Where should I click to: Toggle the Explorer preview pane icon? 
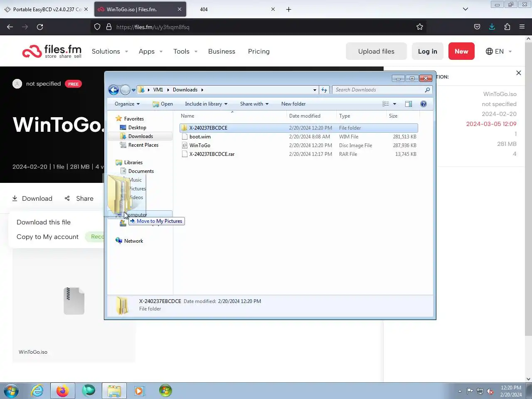tap(409, 104)
